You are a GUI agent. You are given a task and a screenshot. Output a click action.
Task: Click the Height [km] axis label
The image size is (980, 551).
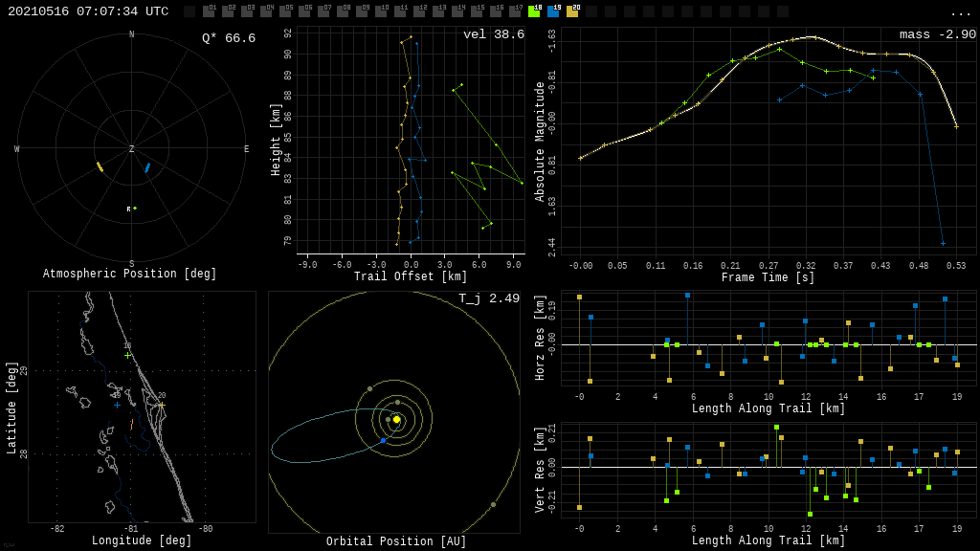tap(276, 140)
